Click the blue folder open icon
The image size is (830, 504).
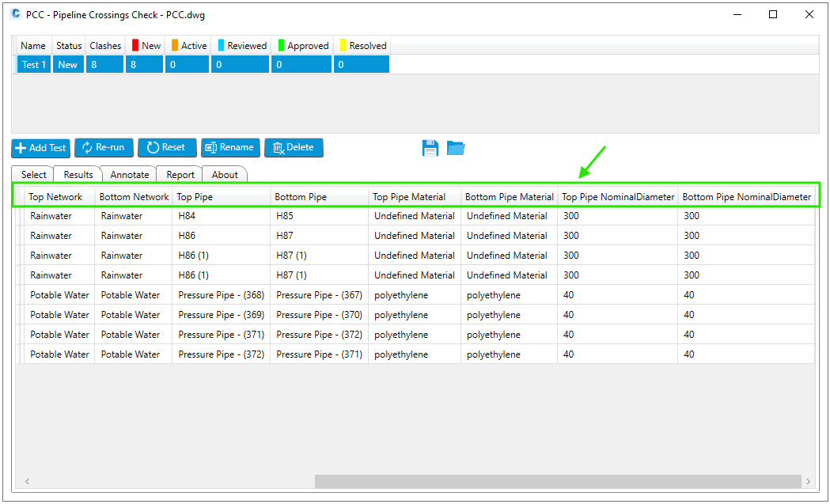click(x=456, y=148)
